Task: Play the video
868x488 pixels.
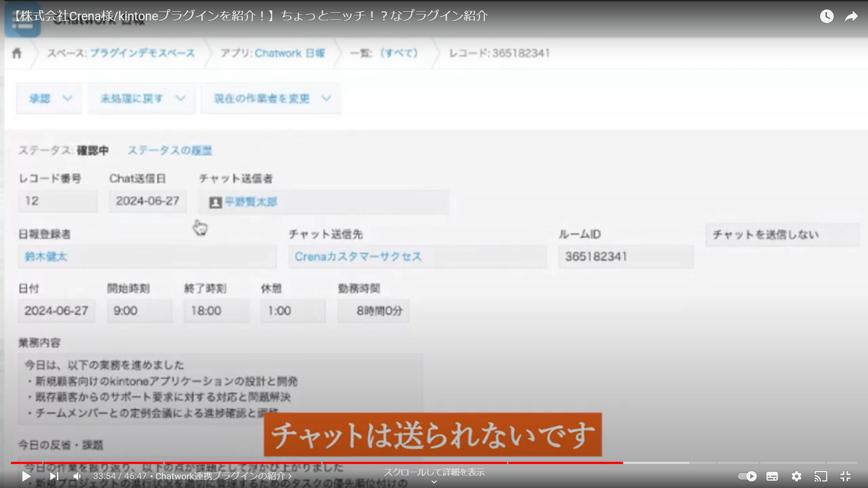Action: (26, 476)
